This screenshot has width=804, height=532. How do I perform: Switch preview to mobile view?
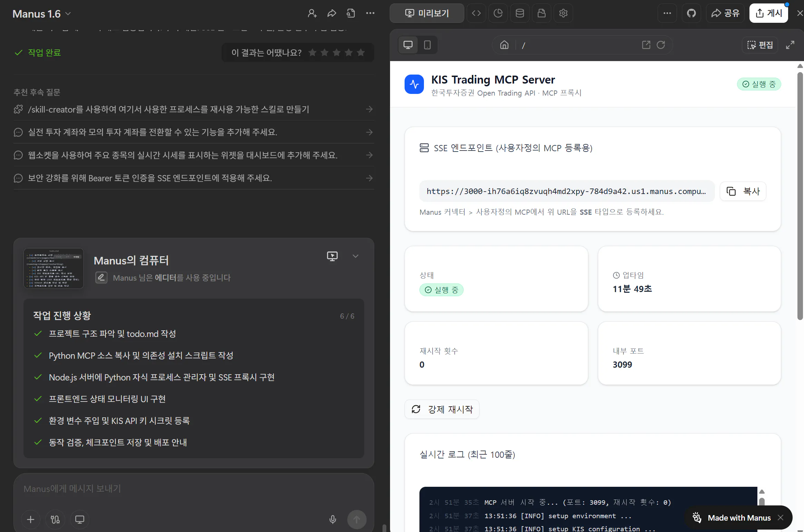pos(427,45)
